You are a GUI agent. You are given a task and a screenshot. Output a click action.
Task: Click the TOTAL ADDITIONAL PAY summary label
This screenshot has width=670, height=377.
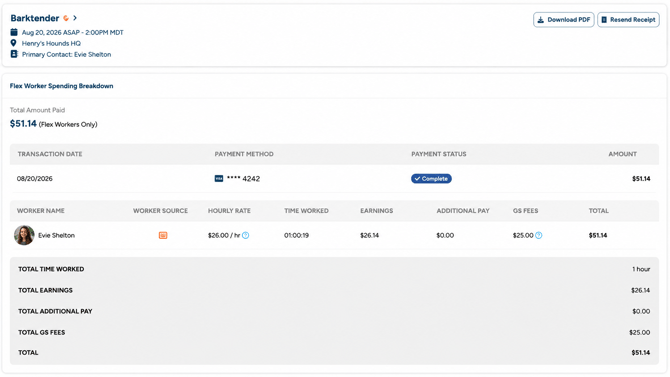(x=55, y=311)
